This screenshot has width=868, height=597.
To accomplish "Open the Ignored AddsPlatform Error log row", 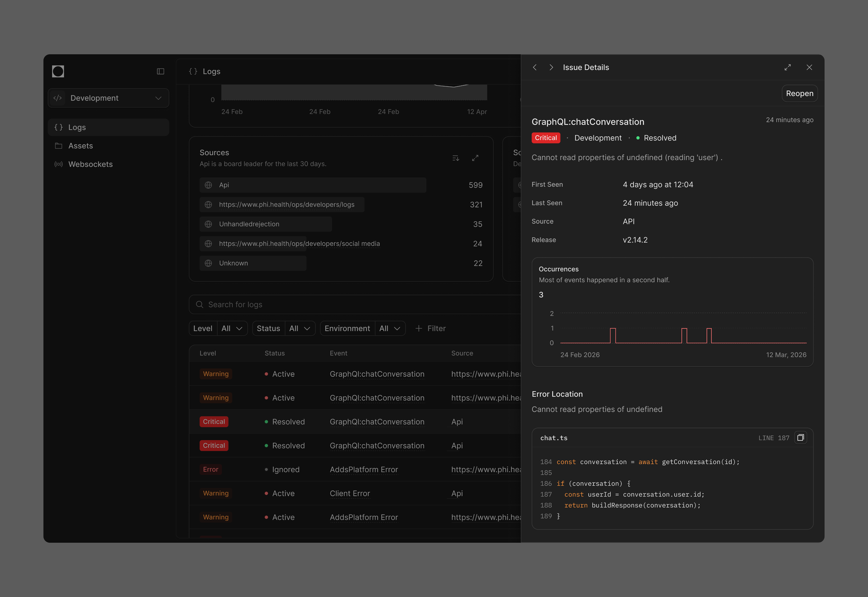I will tap(355, 469).
